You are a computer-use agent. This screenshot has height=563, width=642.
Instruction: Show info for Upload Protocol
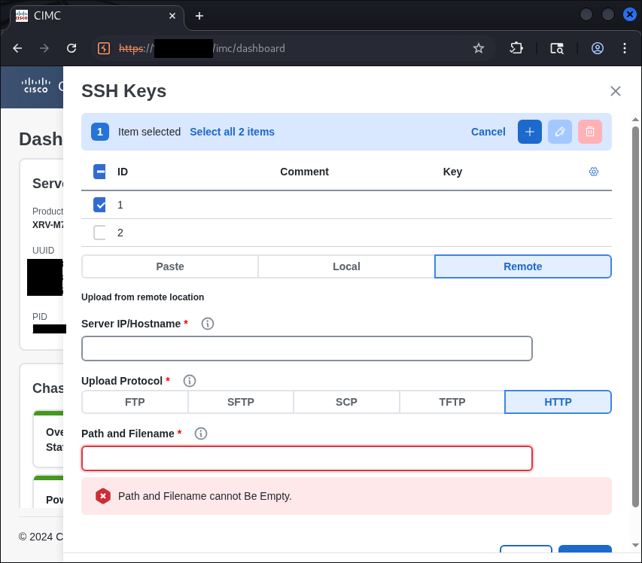tap(189, 381)
